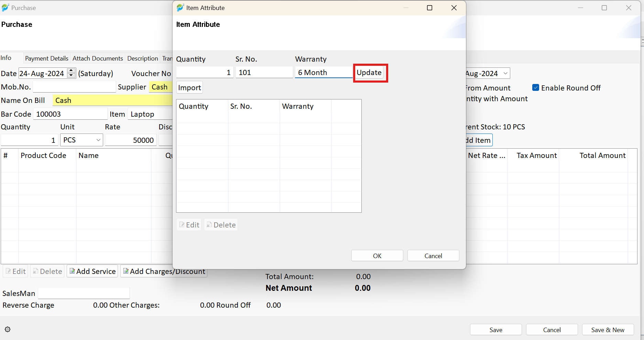Open the Aug-2024 date dropdown

pos(505,73)
